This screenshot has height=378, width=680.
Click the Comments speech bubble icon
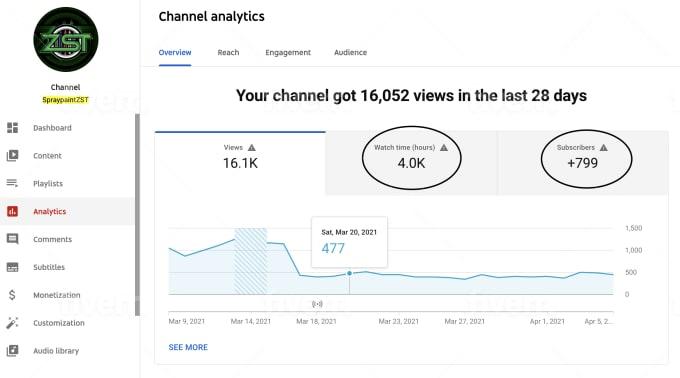(x=13, y=239)
